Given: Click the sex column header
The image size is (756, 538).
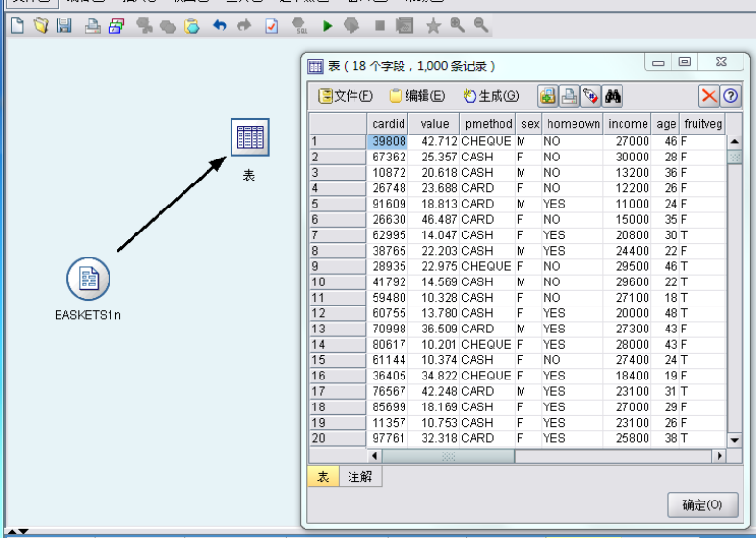Looking at the screenshot, I should click(x=529, y=124).
